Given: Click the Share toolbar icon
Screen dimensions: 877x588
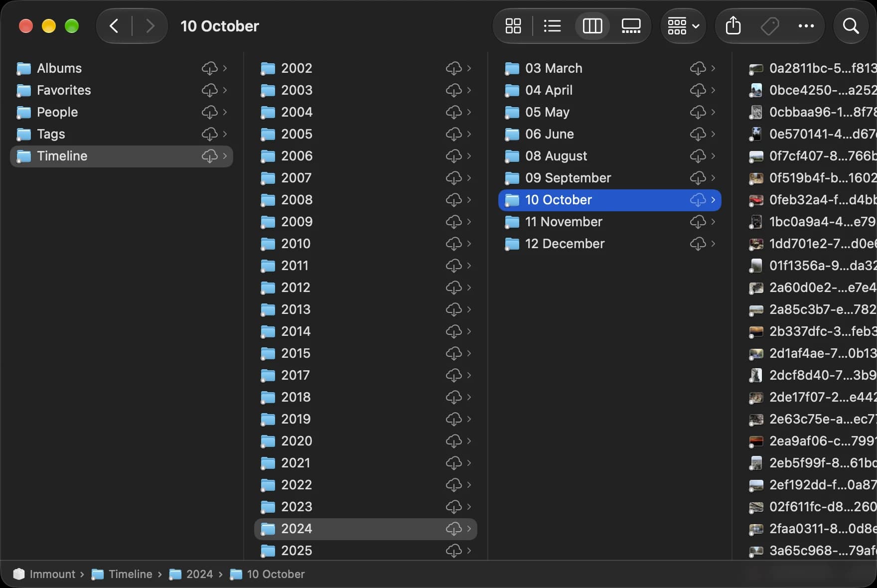Looking at the screenshot, I should click(733, 26).
